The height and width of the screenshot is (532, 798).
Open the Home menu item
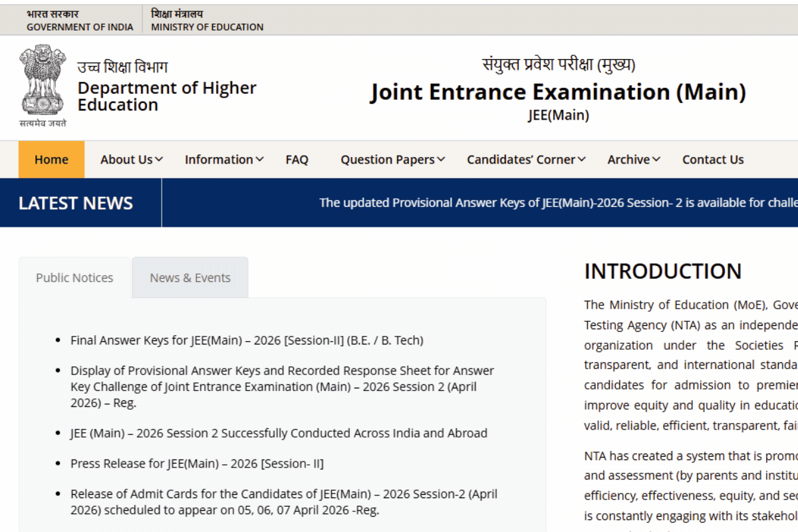tap(51, 160)
